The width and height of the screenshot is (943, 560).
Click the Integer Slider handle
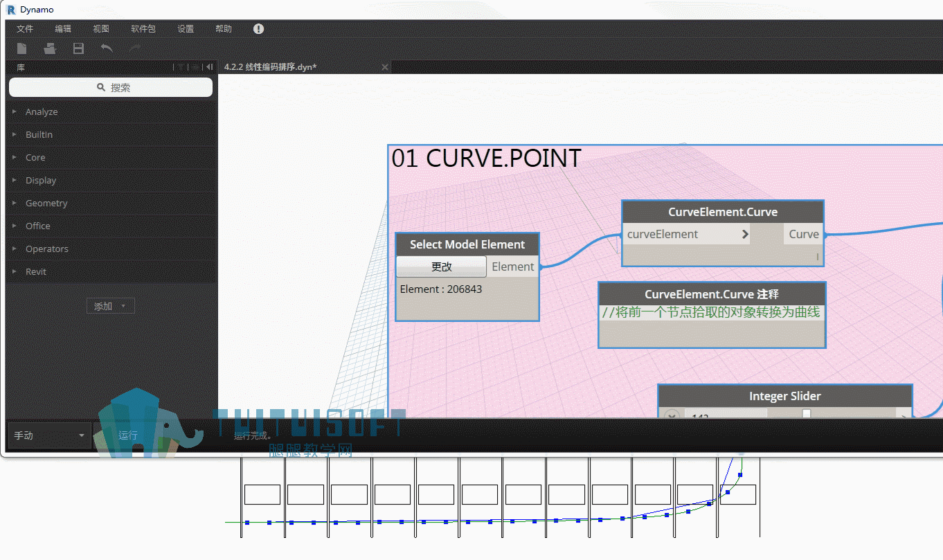[807, 414]
